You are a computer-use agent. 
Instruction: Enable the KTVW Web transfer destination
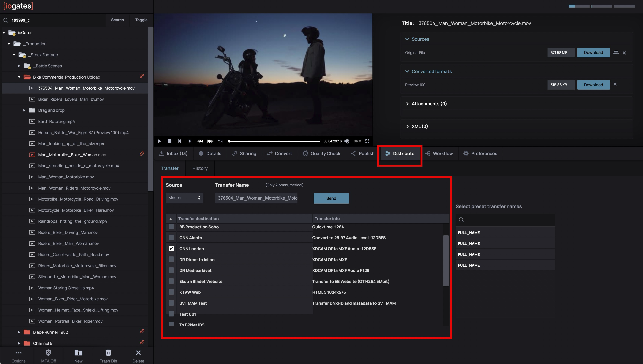pyautogui.click(x=171, y=292)
